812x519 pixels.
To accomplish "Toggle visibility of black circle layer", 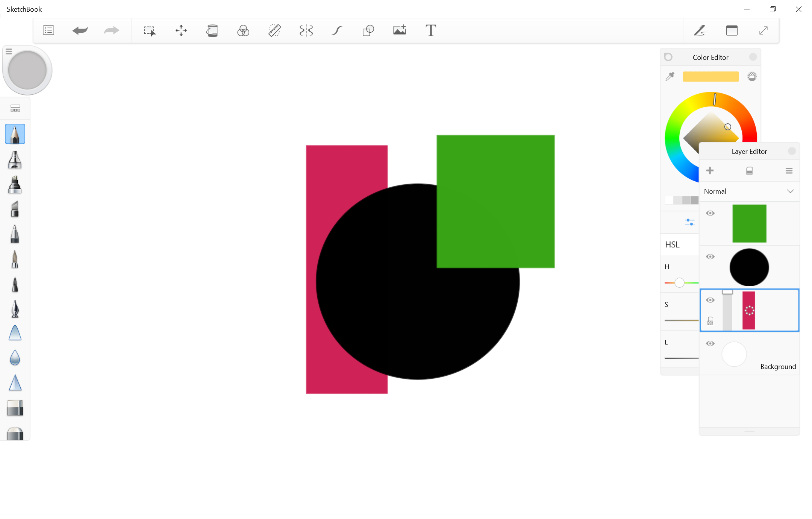I will (710, 256).
